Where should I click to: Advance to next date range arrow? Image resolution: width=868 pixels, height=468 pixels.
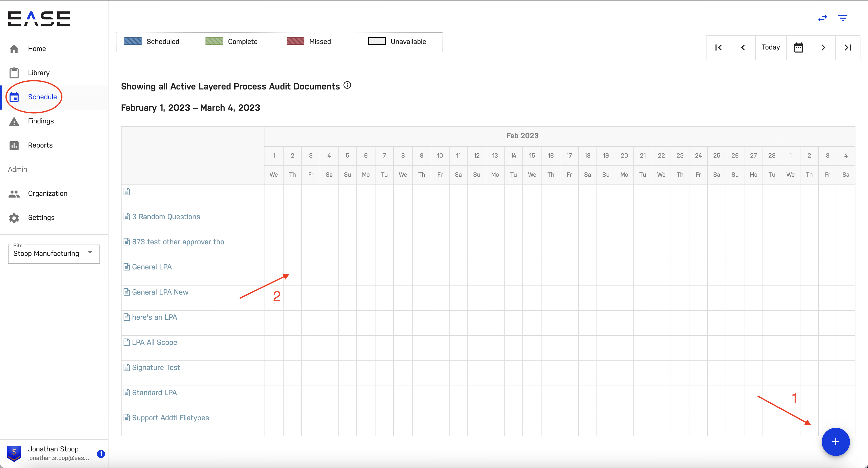tap(823, 48)
